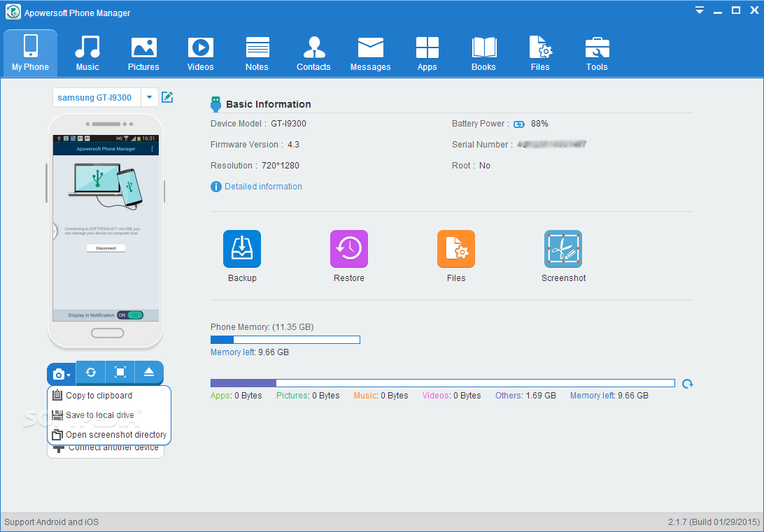Click the 'Firmware Version : 4.3' text
Screen dimensions: 764x532
tap(255, 145)
